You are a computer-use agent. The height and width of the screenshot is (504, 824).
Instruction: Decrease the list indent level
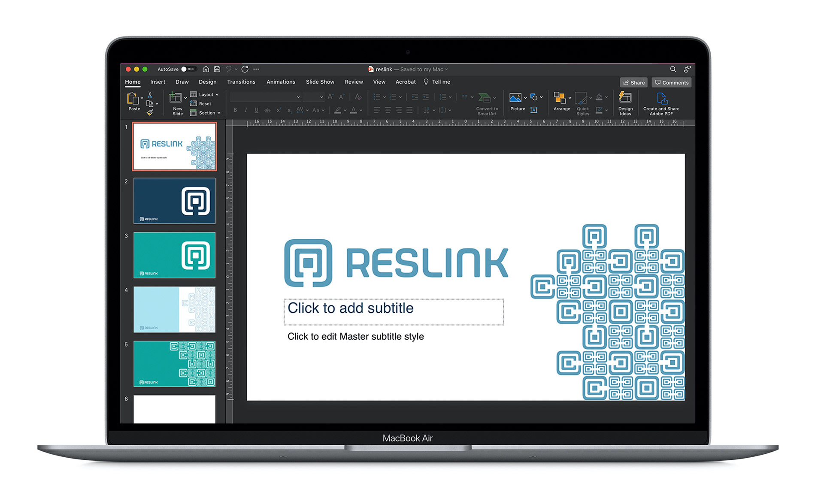pyautogui.click(x=415, y=97)
